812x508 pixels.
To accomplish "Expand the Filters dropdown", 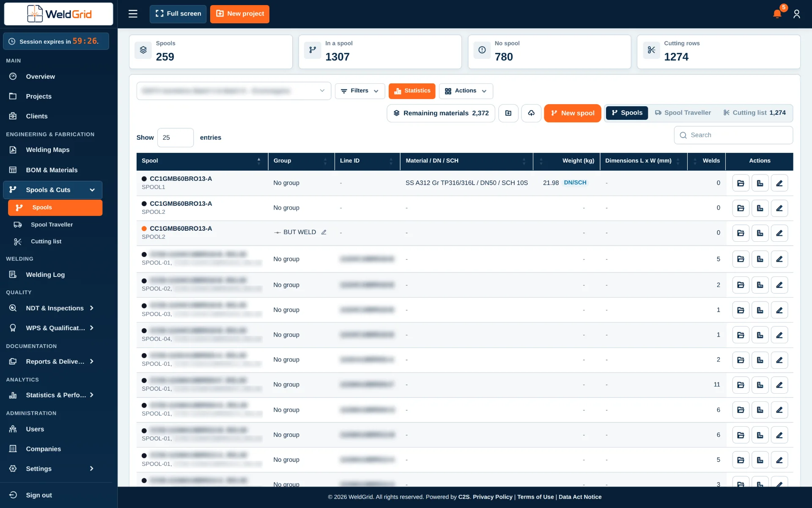I will pos(360,91).
